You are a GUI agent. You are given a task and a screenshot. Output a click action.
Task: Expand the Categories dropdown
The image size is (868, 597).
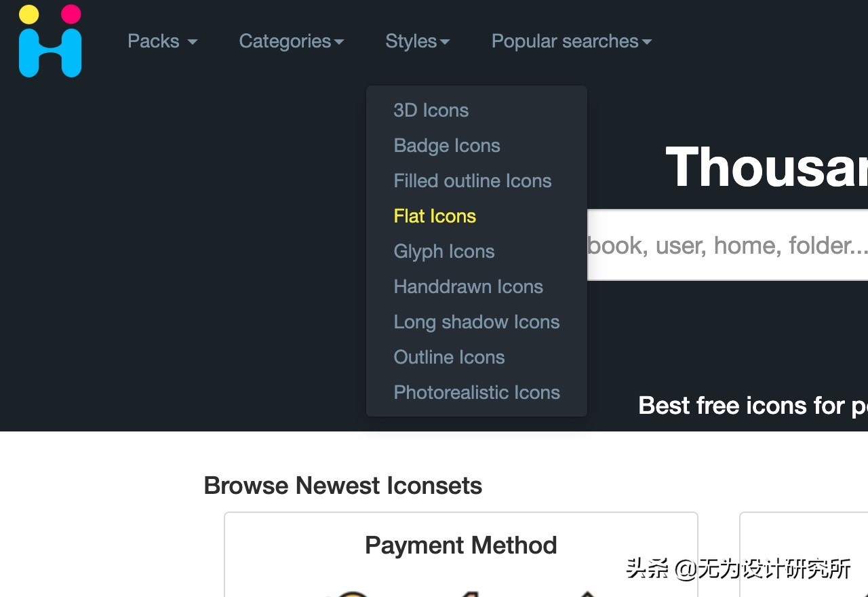291,41
